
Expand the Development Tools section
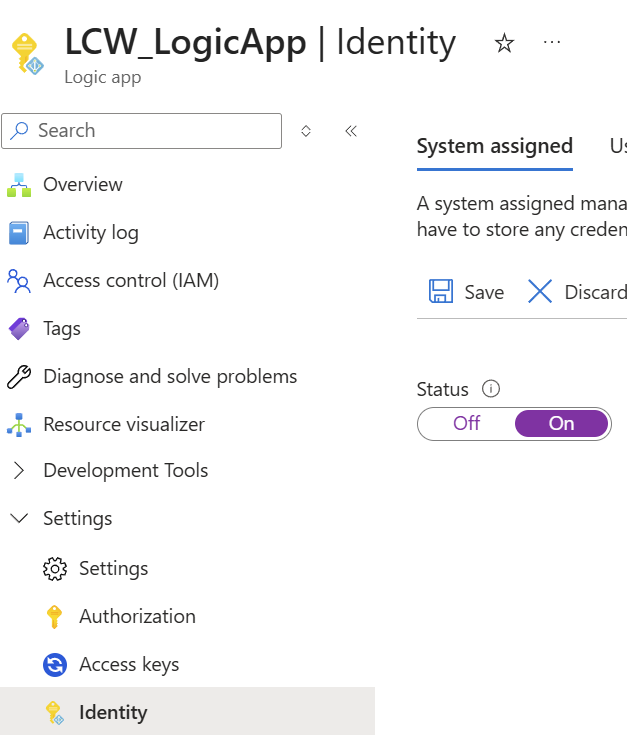click(19, 471)
